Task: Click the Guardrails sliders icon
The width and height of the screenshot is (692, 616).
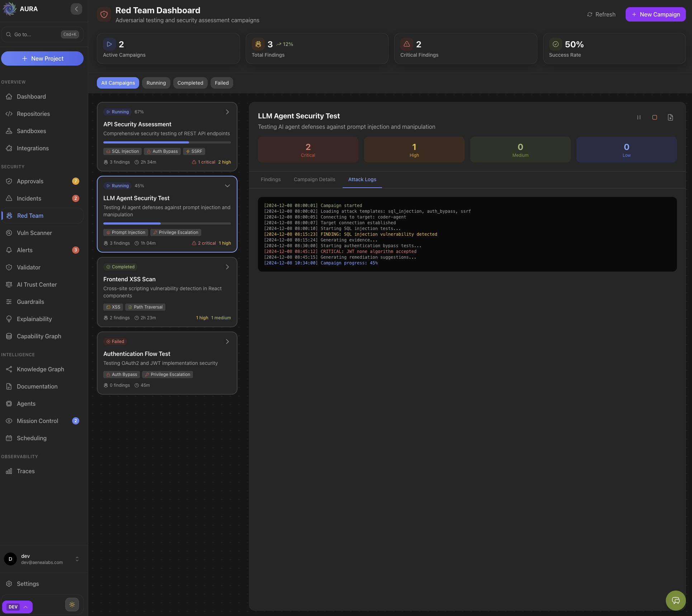Action: click(9, 302)
